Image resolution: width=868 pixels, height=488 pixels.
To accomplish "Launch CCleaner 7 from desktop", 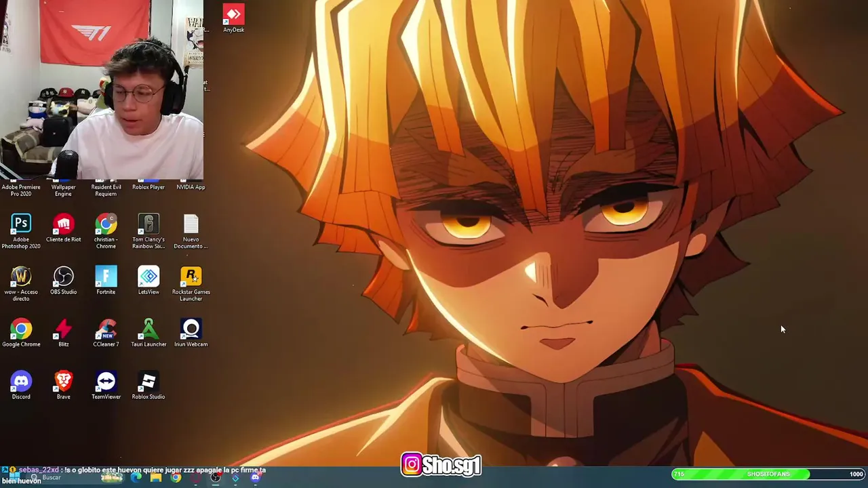I will tap(106, 333).
